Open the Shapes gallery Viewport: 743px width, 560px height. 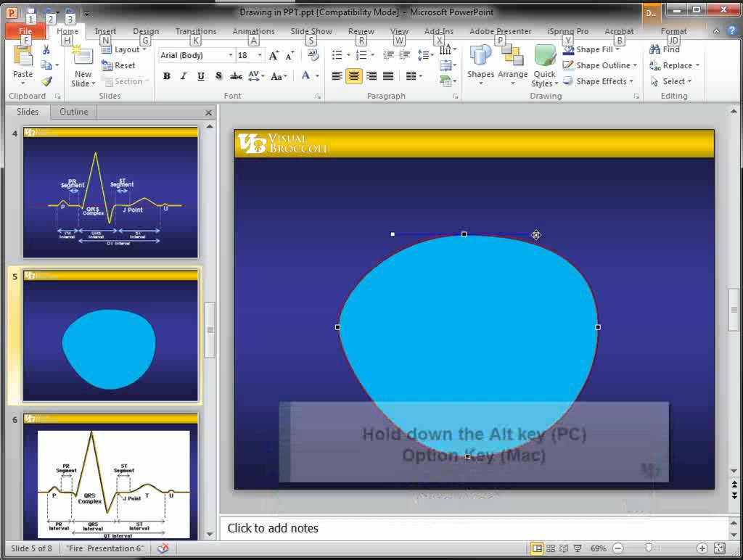480,65
